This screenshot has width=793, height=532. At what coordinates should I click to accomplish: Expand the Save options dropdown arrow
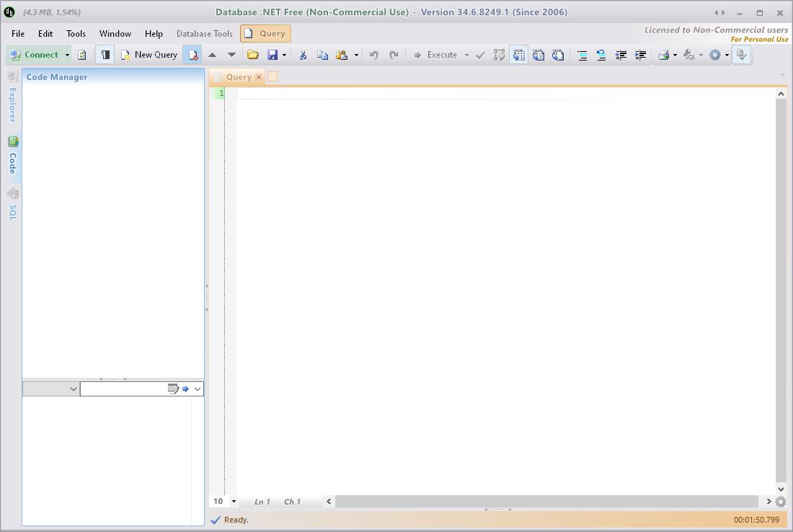pyautogui.click(x=284, y=55)
